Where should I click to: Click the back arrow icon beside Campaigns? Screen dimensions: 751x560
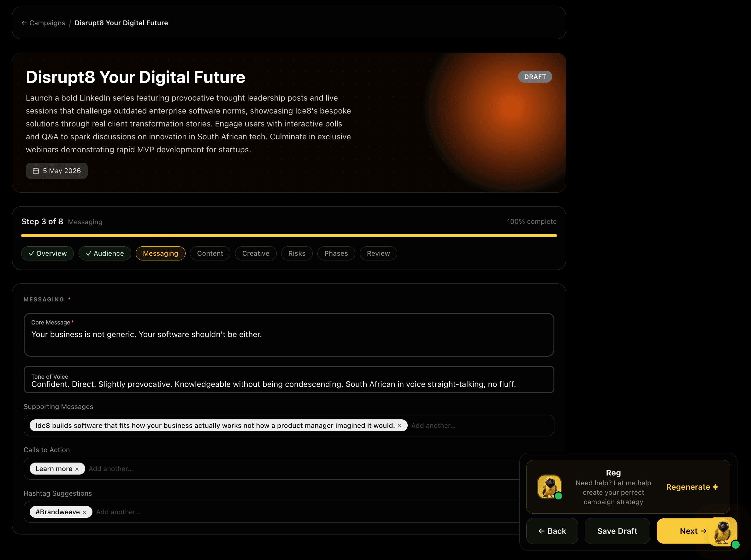tap(24, 23)
